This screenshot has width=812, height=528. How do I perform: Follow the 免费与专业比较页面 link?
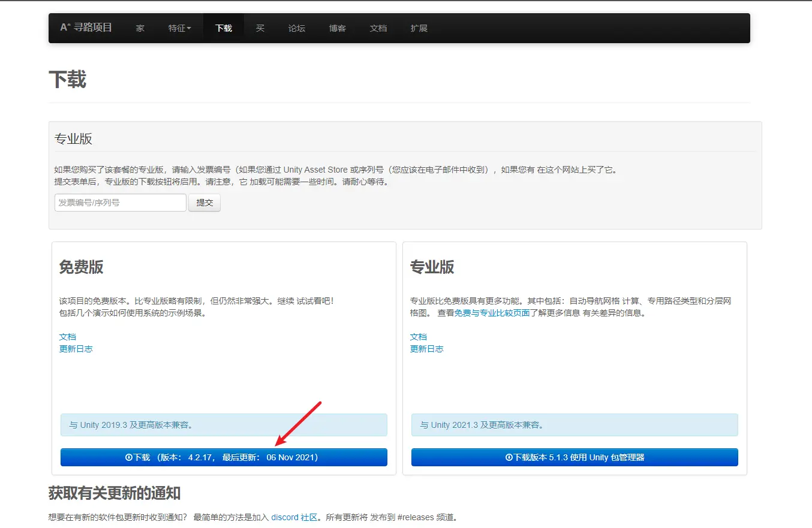coord(492,313)
